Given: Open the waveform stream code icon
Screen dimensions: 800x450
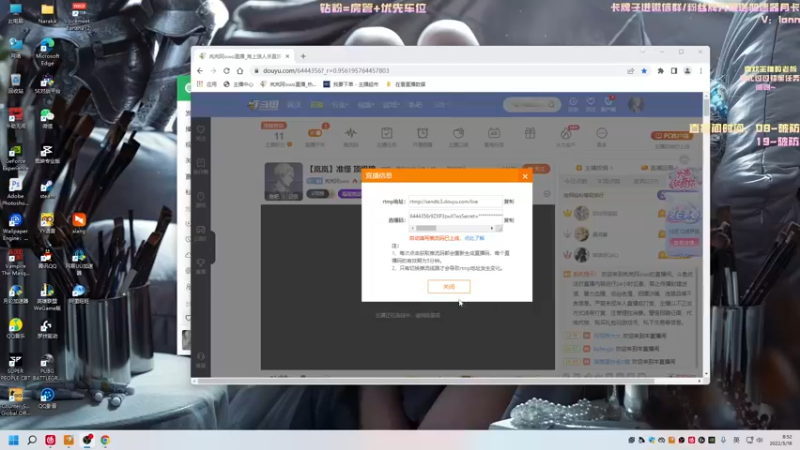Looking at the screenshot, I should [x=351, y=134].
